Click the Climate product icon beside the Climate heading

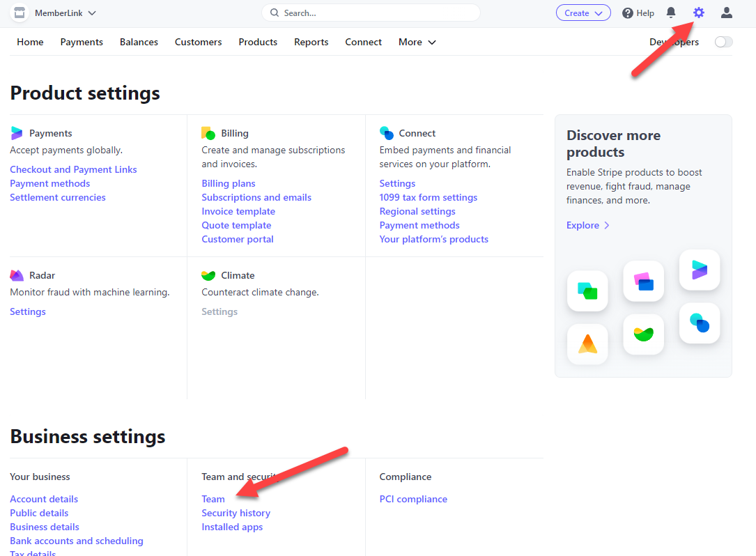208,275
